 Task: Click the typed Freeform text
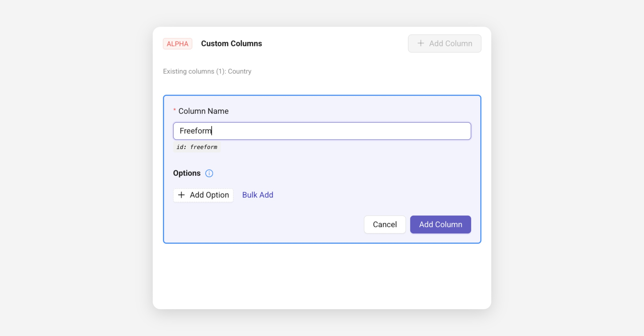(x=195, y=131)
